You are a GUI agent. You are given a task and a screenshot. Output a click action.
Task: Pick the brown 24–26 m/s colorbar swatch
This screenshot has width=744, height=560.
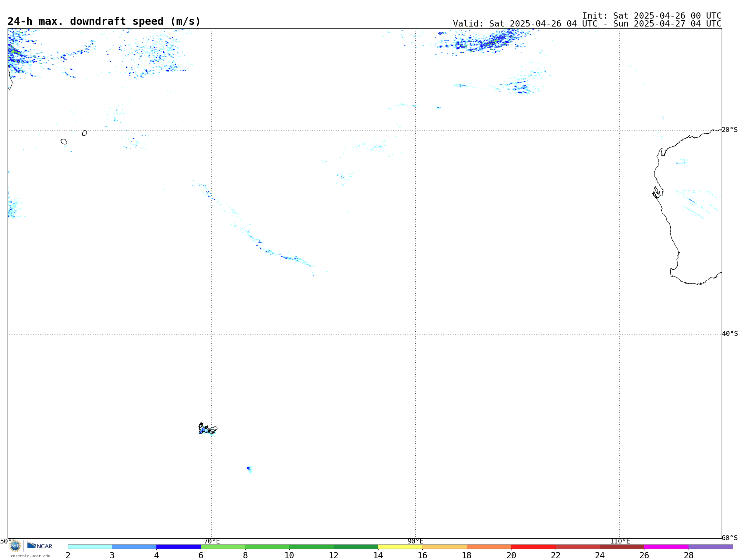[622, 547]
